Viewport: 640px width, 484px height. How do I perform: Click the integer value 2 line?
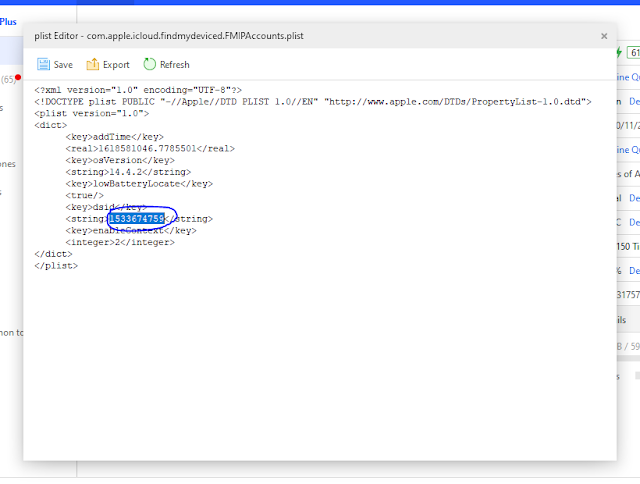[x=120, y=242]
